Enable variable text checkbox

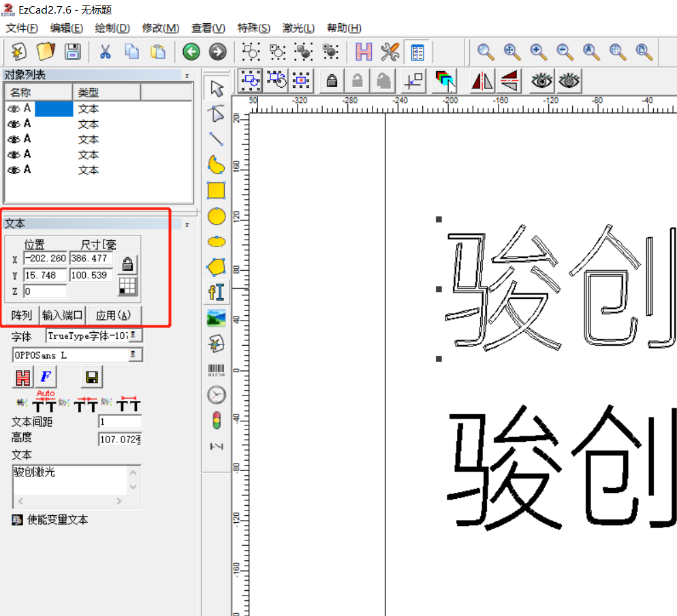click(x=17, y=520)
